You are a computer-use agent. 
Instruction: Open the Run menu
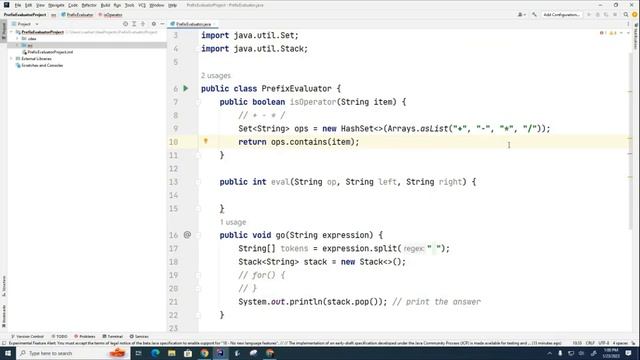[x=117, y=5]
